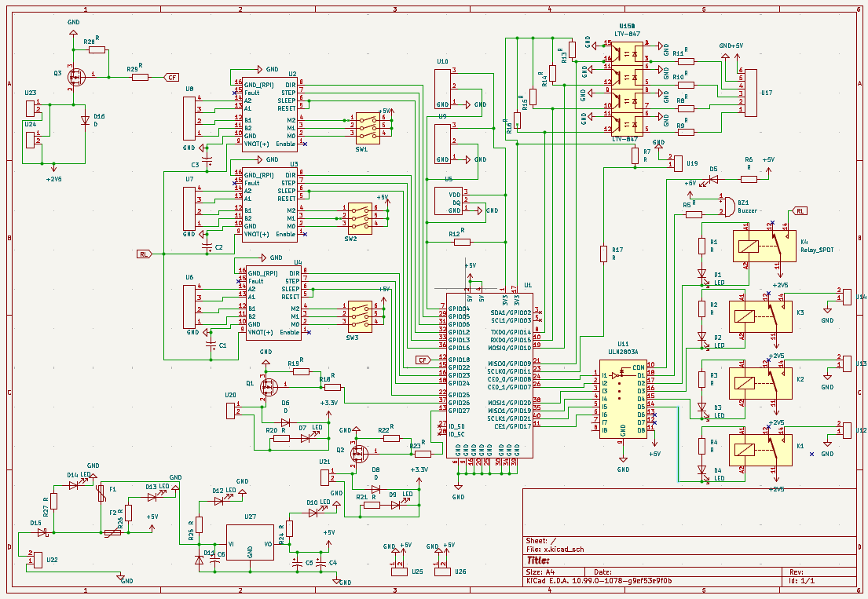Pick the K2 relay symbol

coord(760,383)
